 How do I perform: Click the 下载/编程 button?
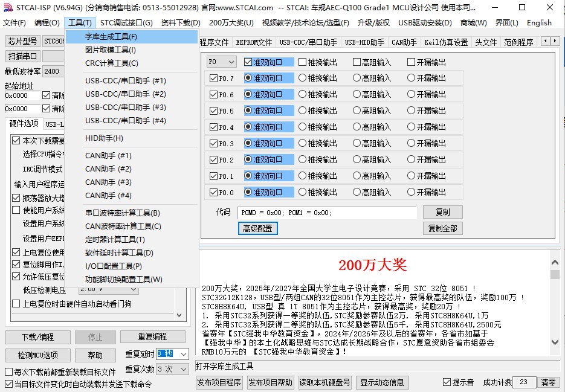[x=38, y=337]
